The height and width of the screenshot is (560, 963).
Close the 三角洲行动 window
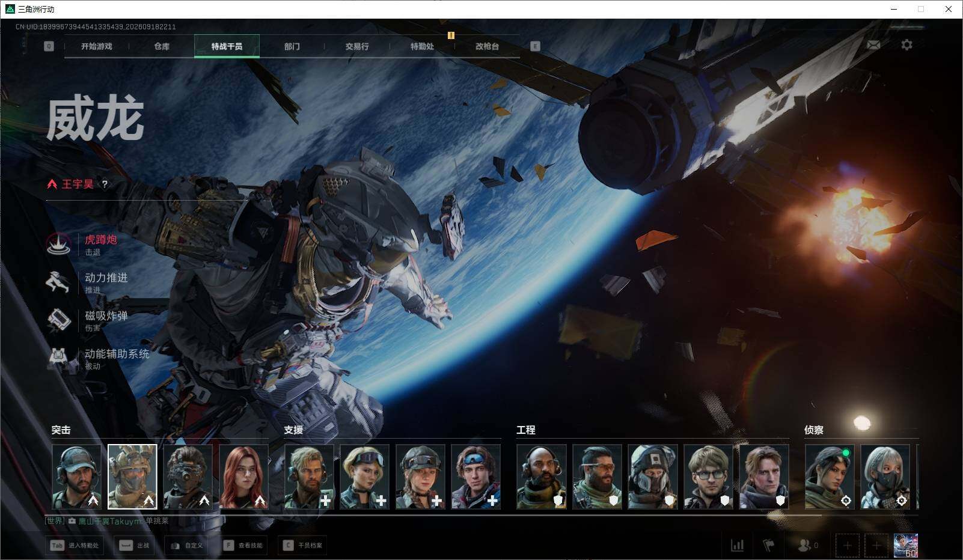pos(949,9)
